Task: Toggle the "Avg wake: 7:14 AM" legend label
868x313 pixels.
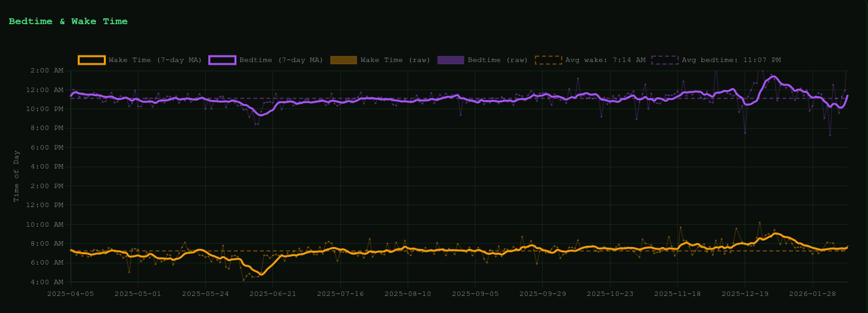Action: pos(605,60)
